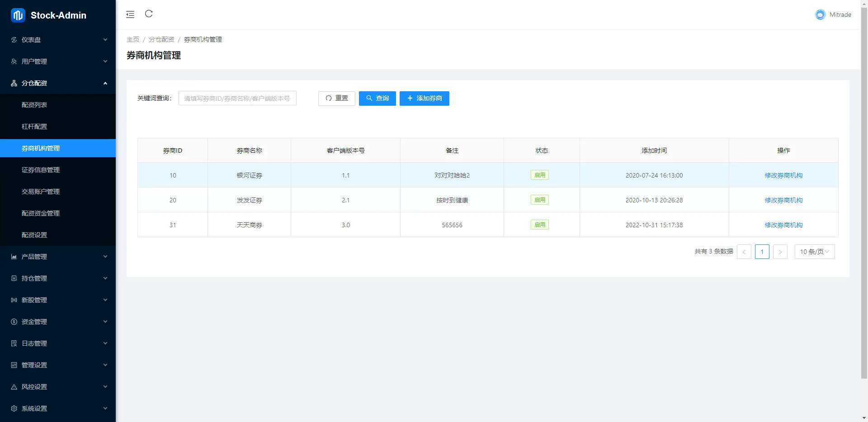Click the 添加时间 column header
This screenshot has width=868, height=422.
[654, 150]
